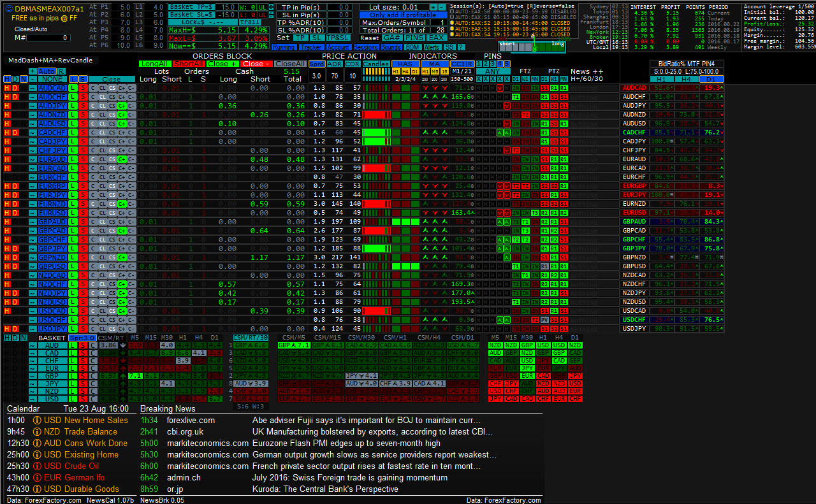Click the question mark help button
This screenshot has height=504, width=816.
pos(462,47)
